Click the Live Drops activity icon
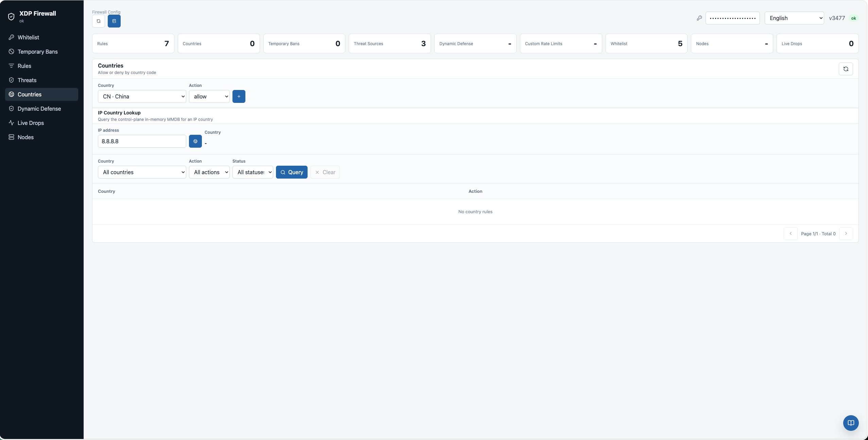Screen dimensions: 868x440 [11, 123]
